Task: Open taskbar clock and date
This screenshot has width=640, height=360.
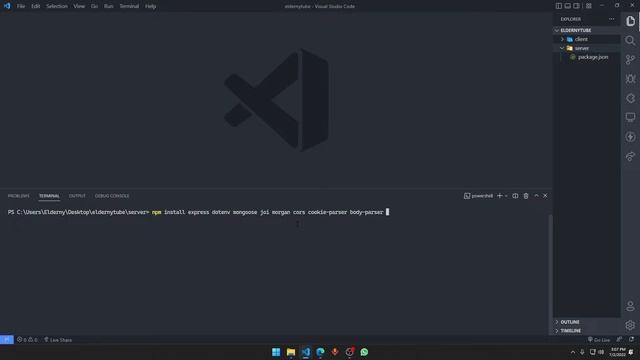Action: click(617, 352)
